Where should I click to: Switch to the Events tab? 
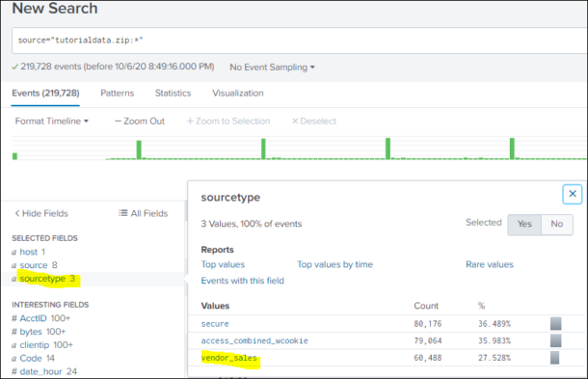pos(45,93)
